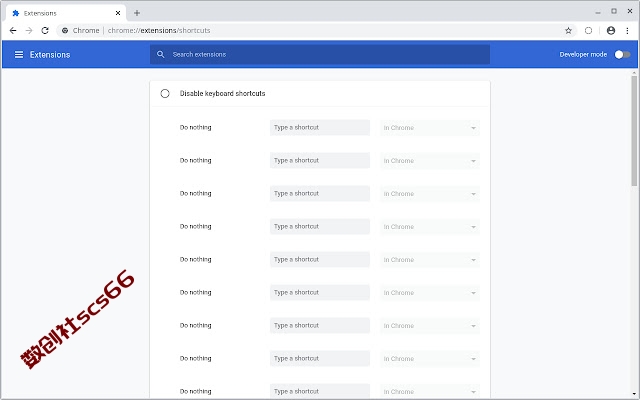The height and width of the screenshot is (400, 640).
Task: Click the Developer mode label text
Action: click(583, 54)
